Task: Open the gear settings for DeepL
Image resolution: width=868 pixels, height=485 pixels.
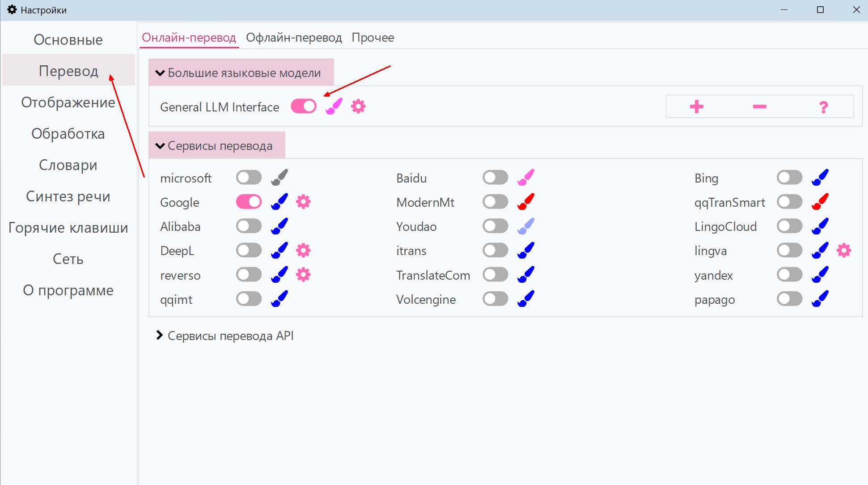Action: [x=303, y=250]
